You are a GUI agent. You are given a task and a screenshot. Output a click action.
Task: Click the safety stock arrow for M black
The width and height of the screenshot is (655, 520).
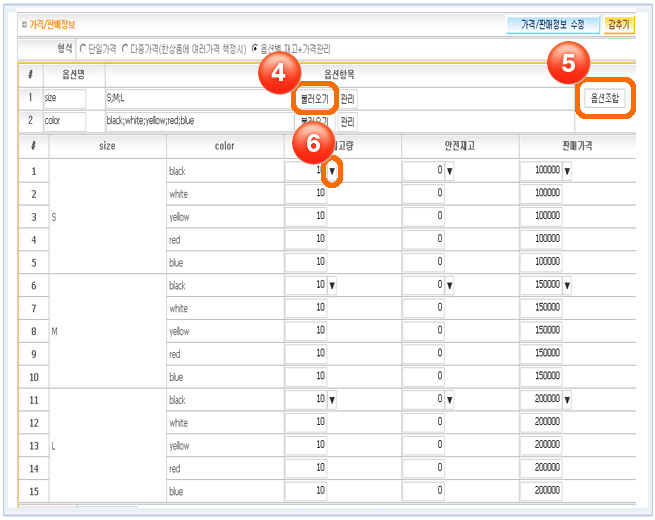point(449,286)
